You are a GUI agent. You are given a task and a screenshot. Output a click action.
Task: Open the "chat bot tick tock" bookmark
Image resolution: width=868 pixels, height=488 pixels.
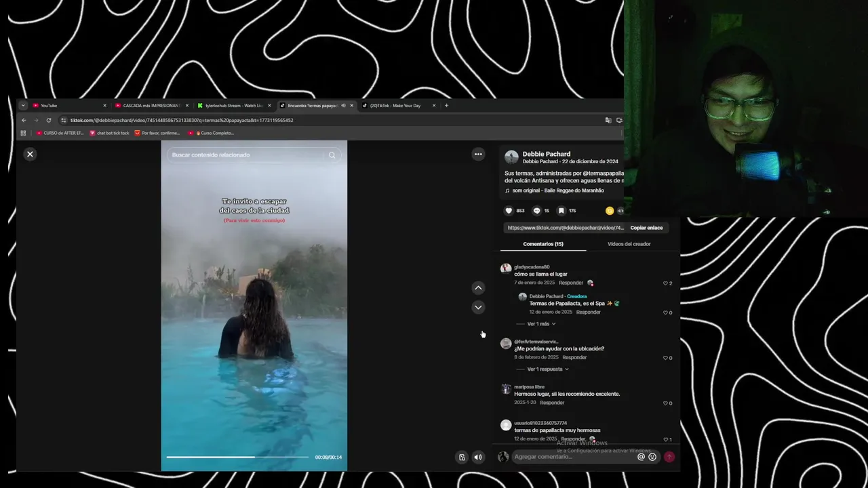[109, 133]
